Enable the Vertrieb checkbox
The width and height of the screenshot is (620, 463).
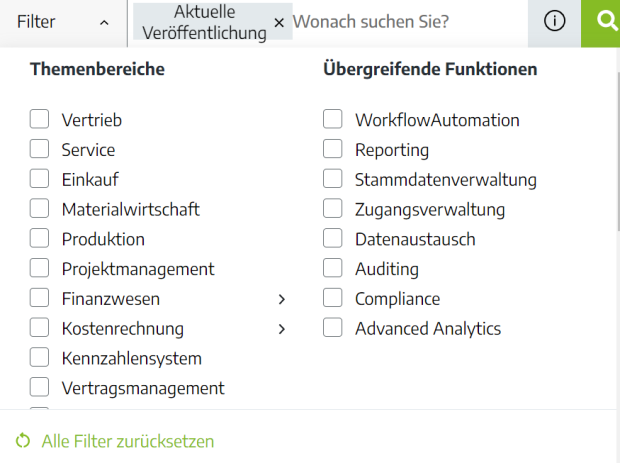coord(39,119)
